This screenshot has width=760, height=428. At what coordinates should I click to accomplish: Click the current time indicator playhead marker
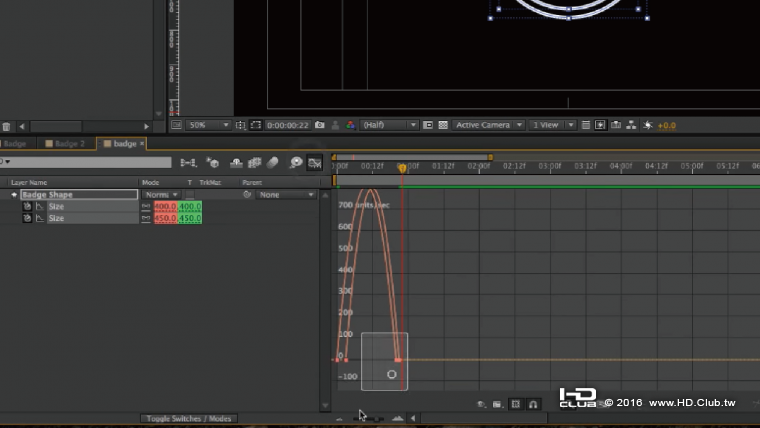tap(402, 168)
